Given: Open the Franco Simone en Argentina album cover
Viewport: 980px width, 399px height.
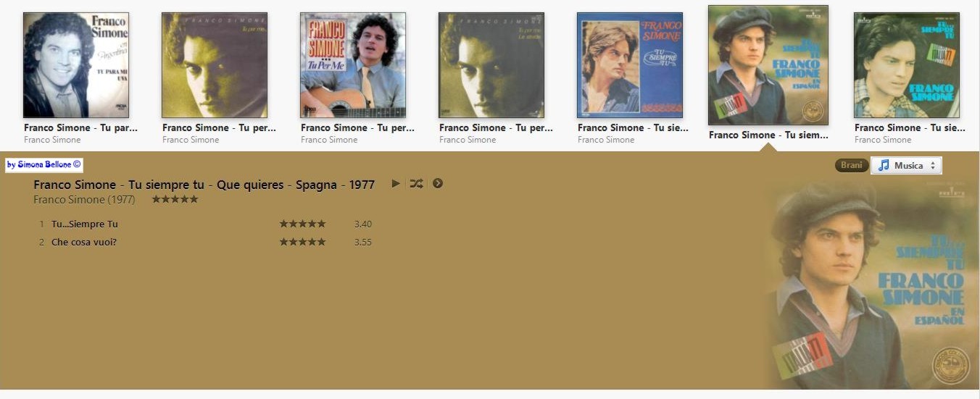Looking at the screenshot, I should 76,65.
